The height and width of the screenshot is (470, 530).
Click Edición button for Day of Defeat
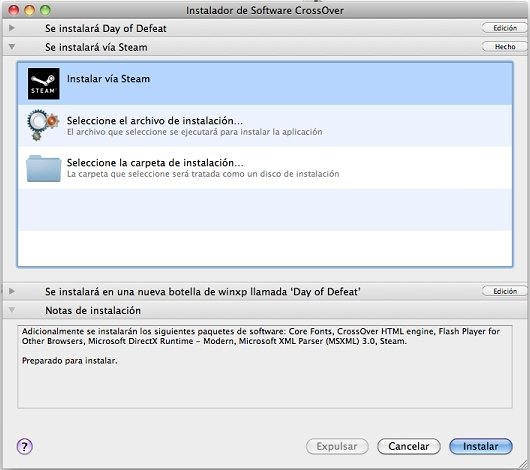pos(504,28)
